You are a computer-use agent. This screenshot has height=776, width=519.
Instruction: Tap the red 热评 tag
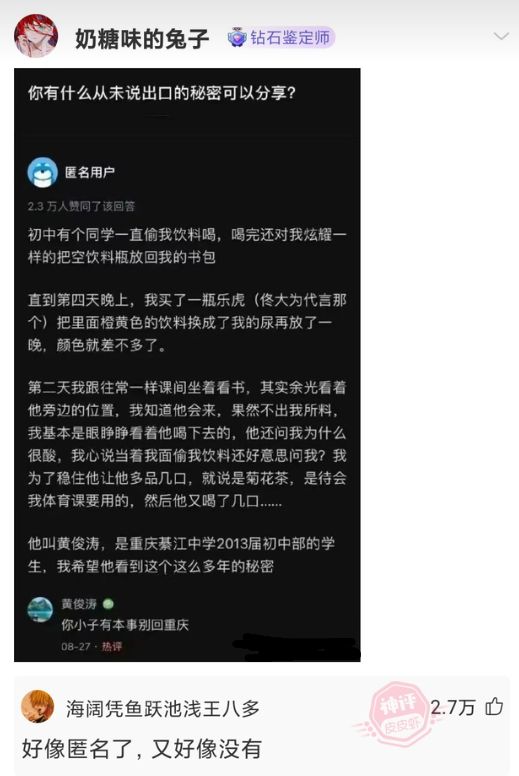click(111, 646)
